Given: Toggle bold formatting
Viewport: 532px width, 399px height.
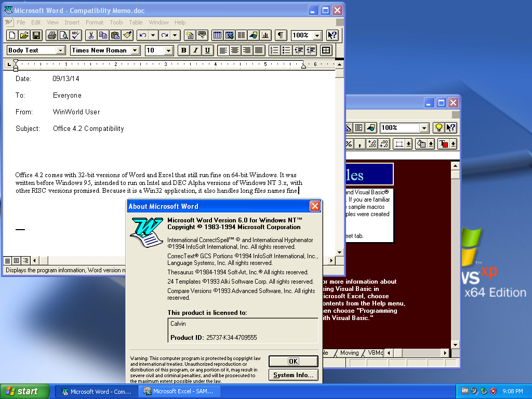Looking at the screenshot, I should pyautogui.click(x=183, y=50).
